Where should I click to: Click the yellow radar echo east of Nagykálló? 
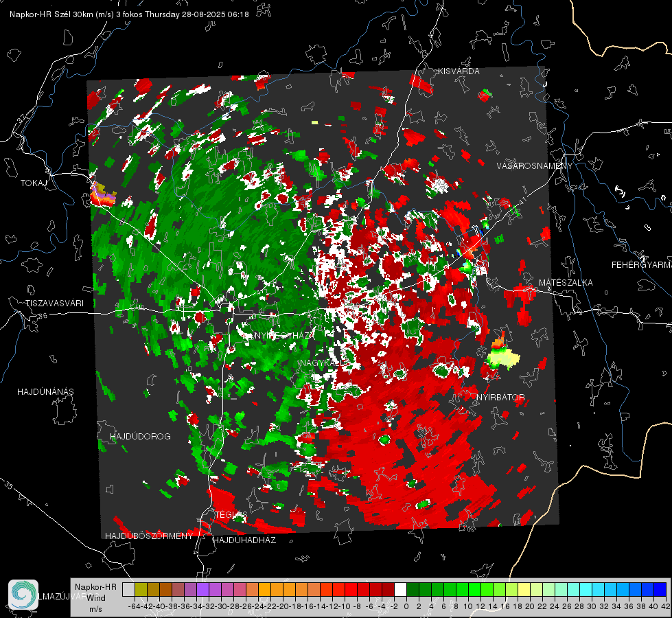pyautogui.click(x=504, y=357)
